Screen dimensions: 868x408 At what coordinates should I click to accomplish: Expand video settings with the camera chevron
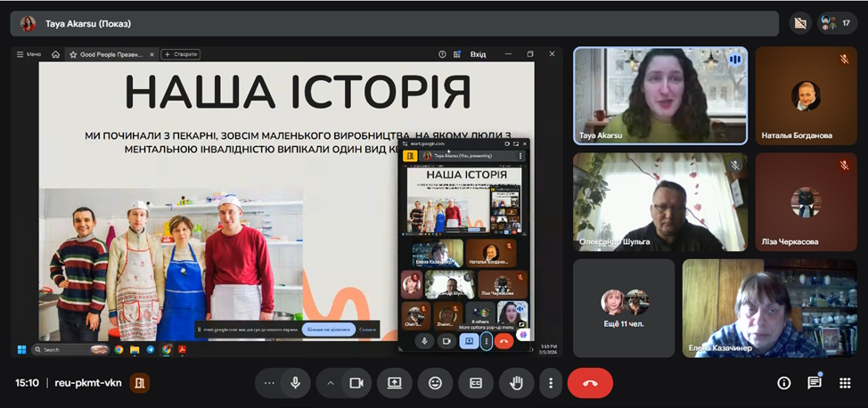(331, 383)
